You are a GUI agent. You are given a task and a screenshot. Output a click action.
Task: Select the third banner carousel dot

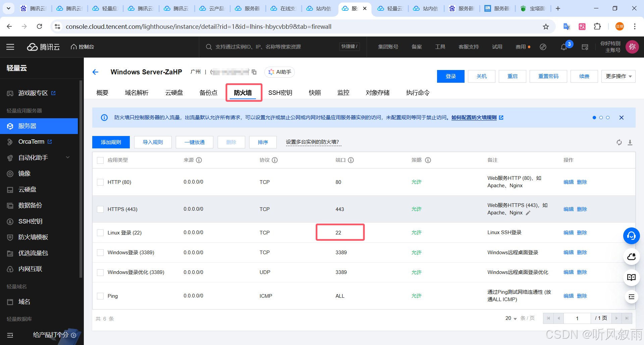coord(608,118)
